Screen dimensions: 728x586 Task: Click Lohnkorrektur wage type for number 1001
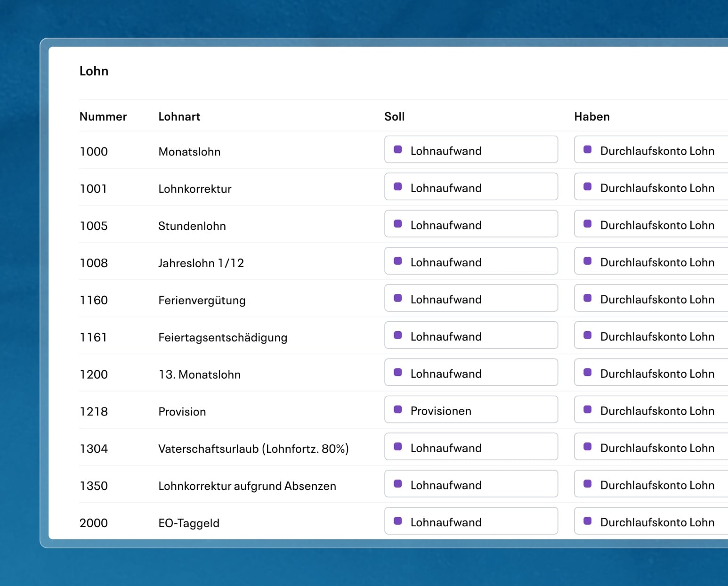195,189
